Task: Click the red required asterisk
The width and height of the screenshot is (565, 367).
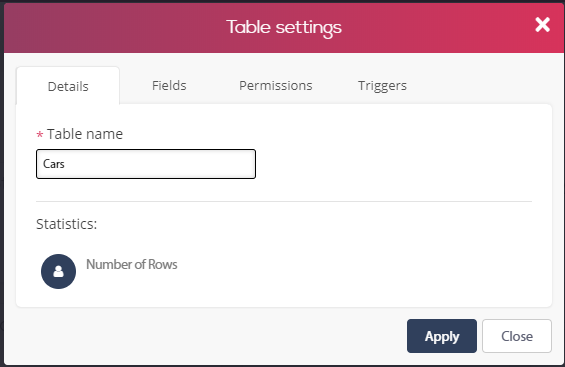Action: click(x=40, y=135)
